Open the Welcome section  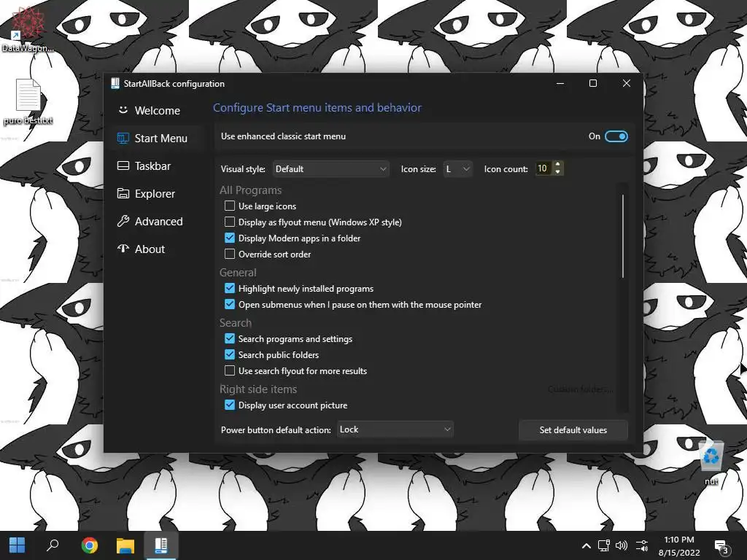point(157,111)
